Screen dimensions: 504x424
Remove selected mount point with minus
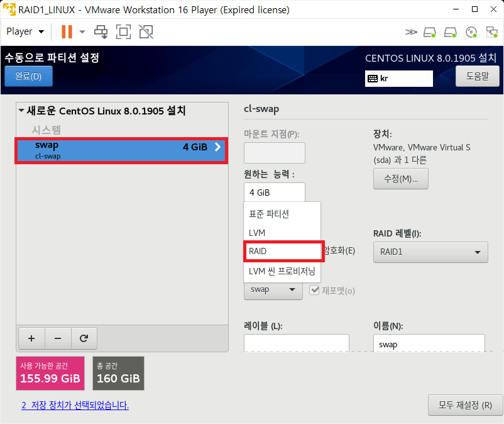pyautogui.click(x=58, y=338)
